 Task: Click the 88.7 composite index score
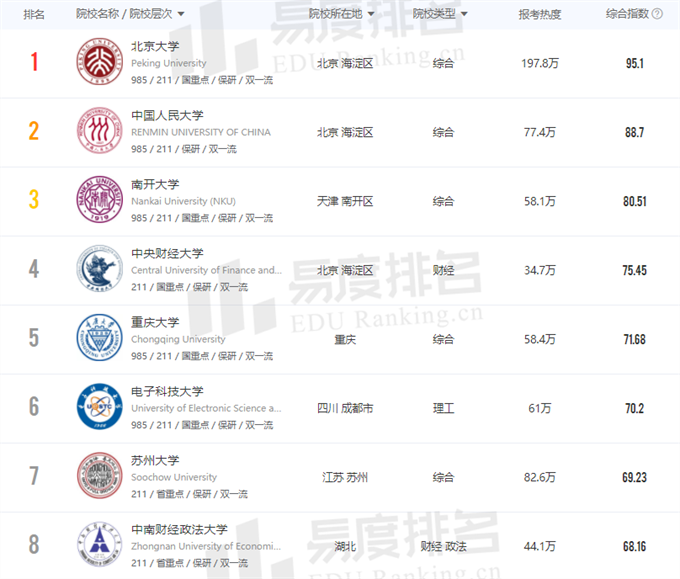click(634, 132)
